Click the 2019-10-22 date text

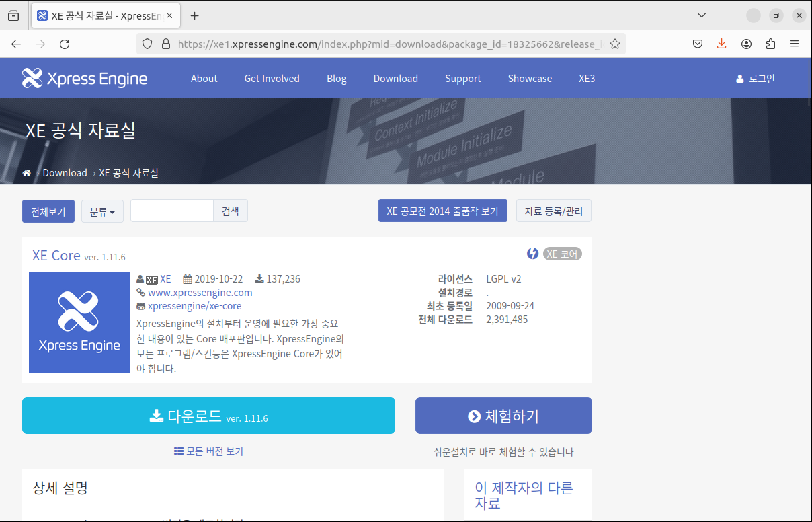coord(218,279)
